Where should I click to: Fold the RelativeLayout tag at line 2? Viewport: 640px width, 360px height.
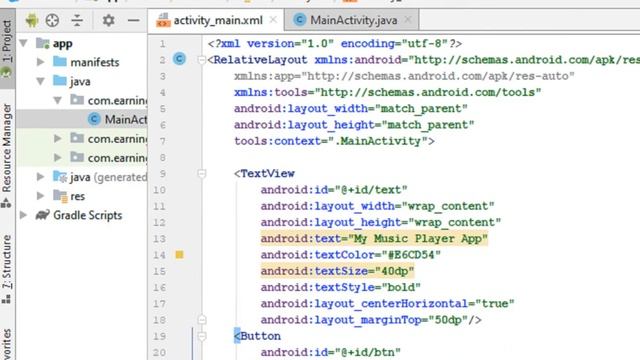click(201, 60)
